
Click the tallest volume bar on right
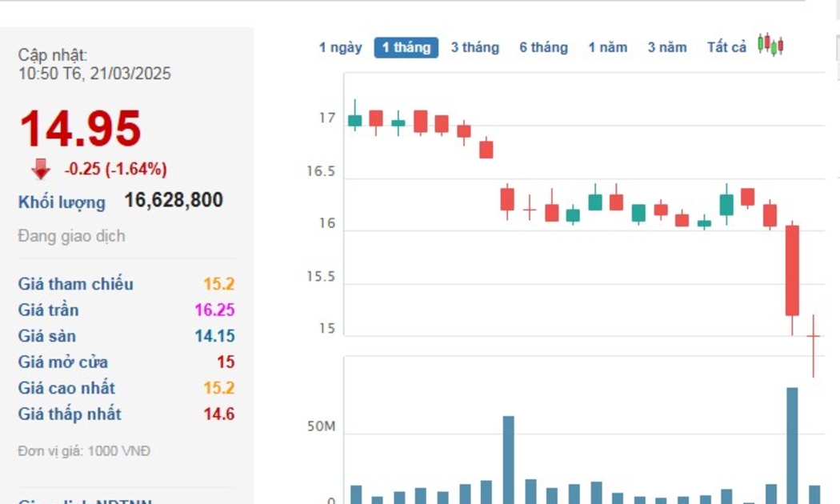(x=792, y=445)
